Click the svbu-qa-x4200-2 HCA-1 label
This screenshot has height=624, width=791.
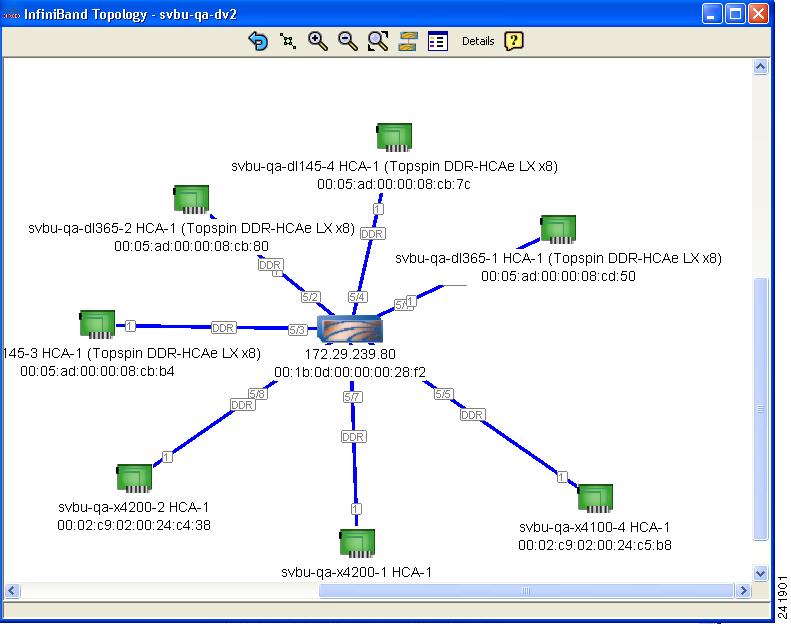click(x=134, y=507)
